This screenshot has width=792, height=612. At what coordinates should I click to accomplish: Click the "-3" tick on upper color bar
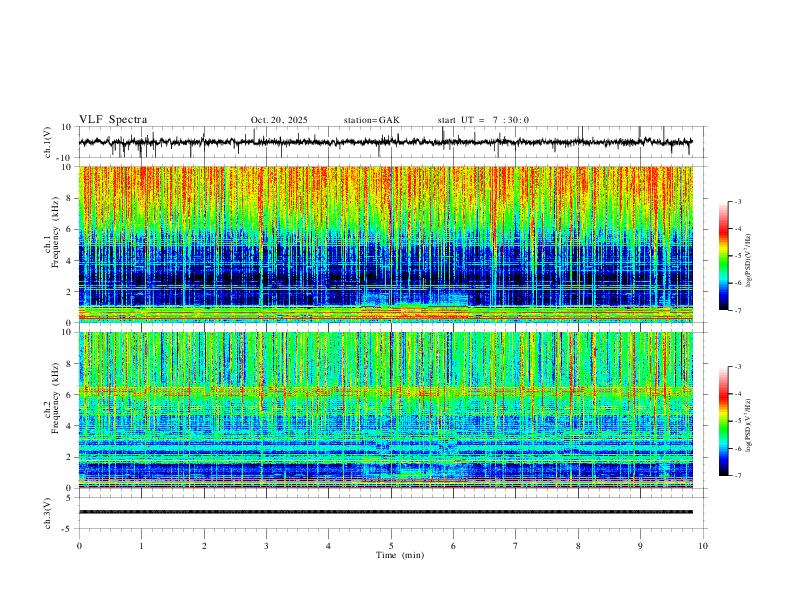737,201
